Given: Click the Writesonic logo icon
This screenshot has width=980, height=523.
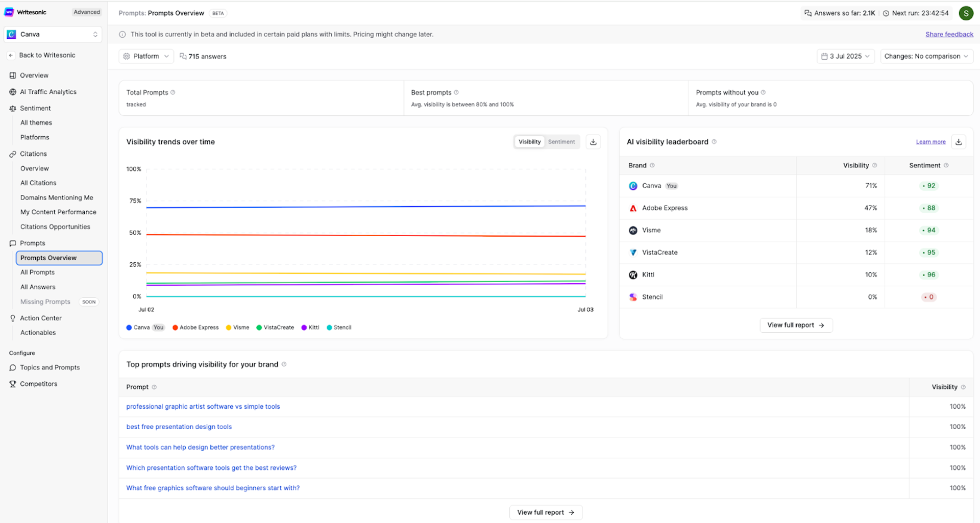Looking at the screenshot, I should [9, 12].
